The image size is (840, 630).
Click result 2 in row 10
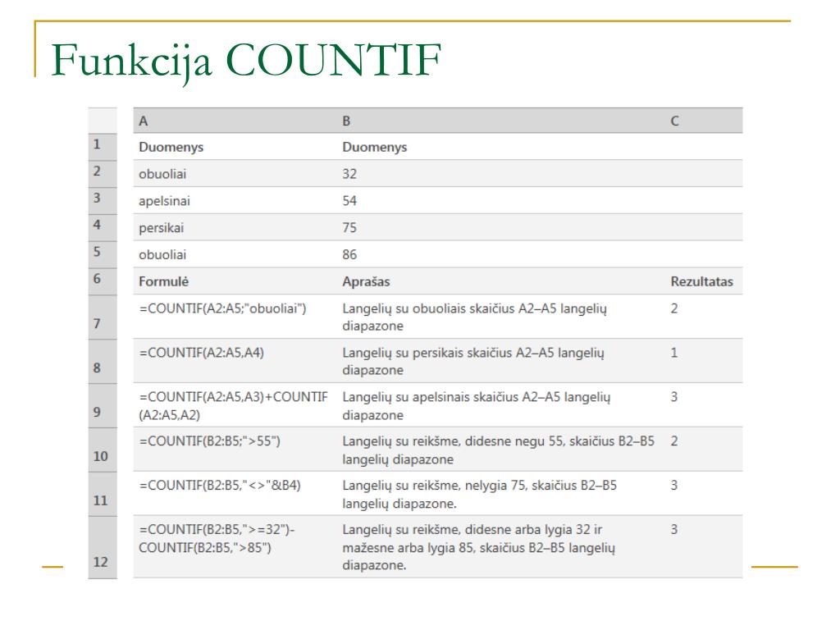click(674, 441)
